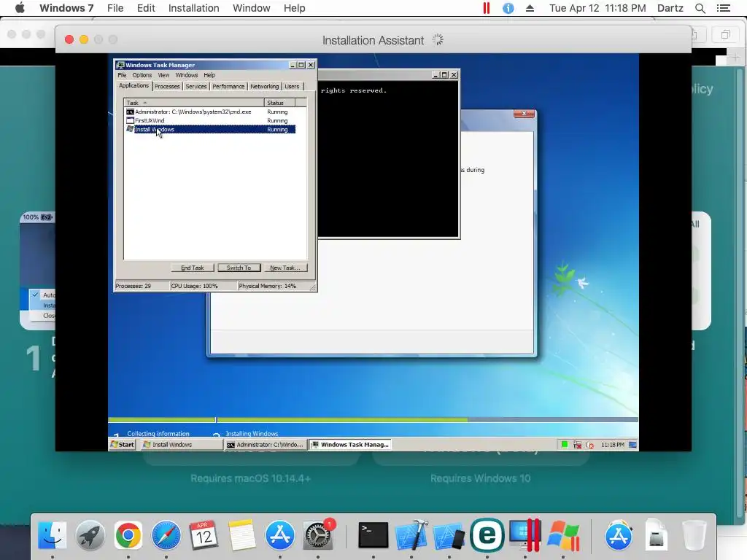This screenshot has height=560, width=747.
Task: Open ESET security icon in Dock
Action: pyautogui.click(x=487, y=535)
